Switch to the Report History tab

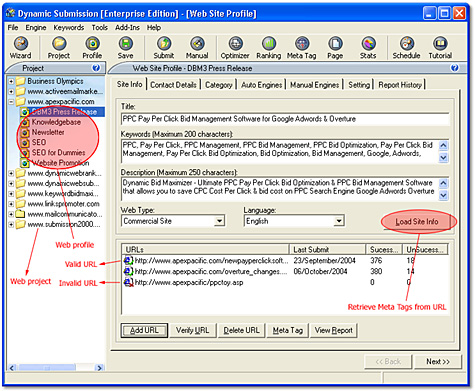pos(400,85)
